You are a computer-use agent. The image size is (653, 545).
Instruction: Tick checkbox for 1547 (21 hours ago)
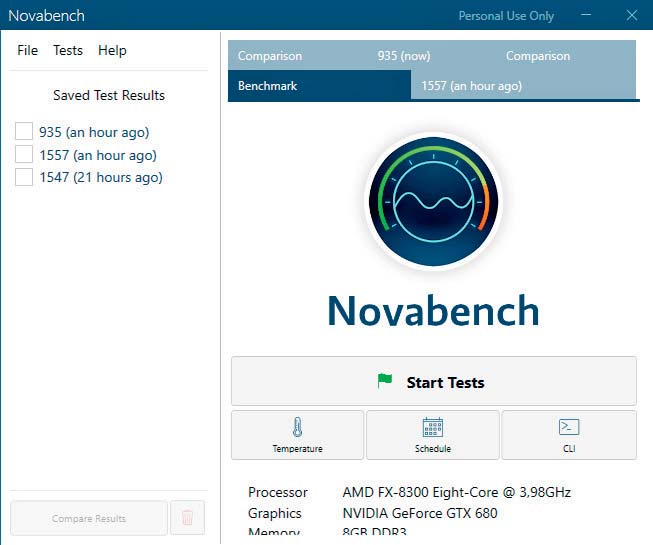(x=24, y=177)
